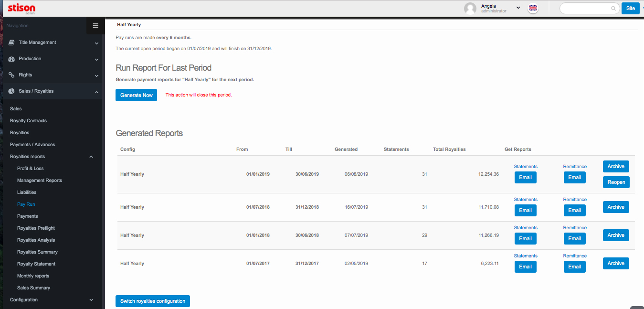This screenshot has height=309, width=644.
Task: Expand the Configuration section chevron
Action: pyautogui.click(x=91, y=300)
